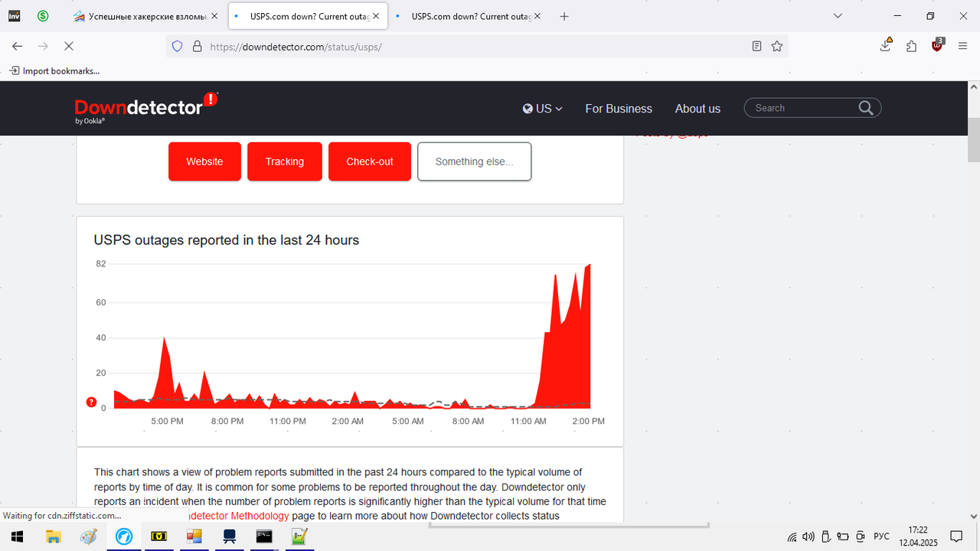Screen dimensions: 980x551
Task: Open the Firefox application menu
Action: (962, 46)
